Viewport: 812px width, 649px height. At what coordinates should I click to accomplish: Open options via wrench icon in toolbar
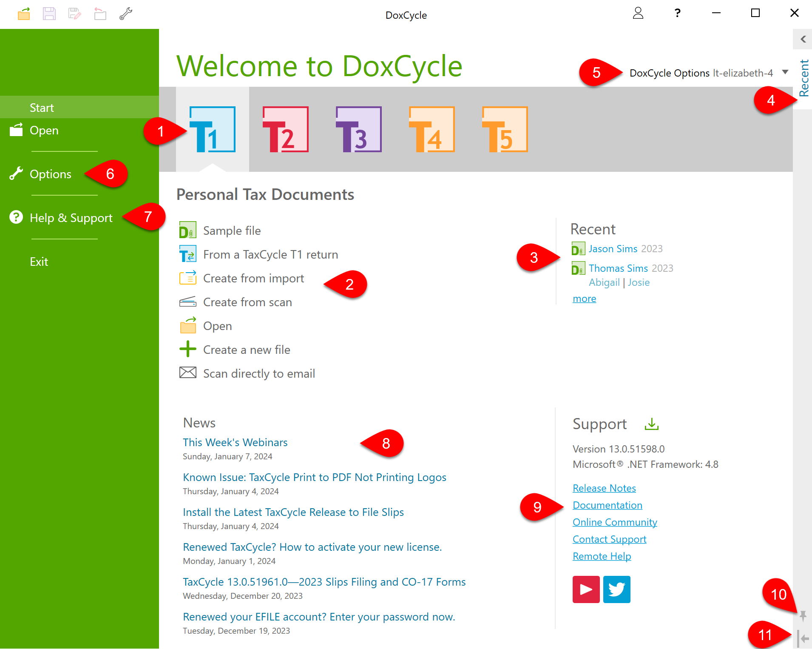point(125,14)
